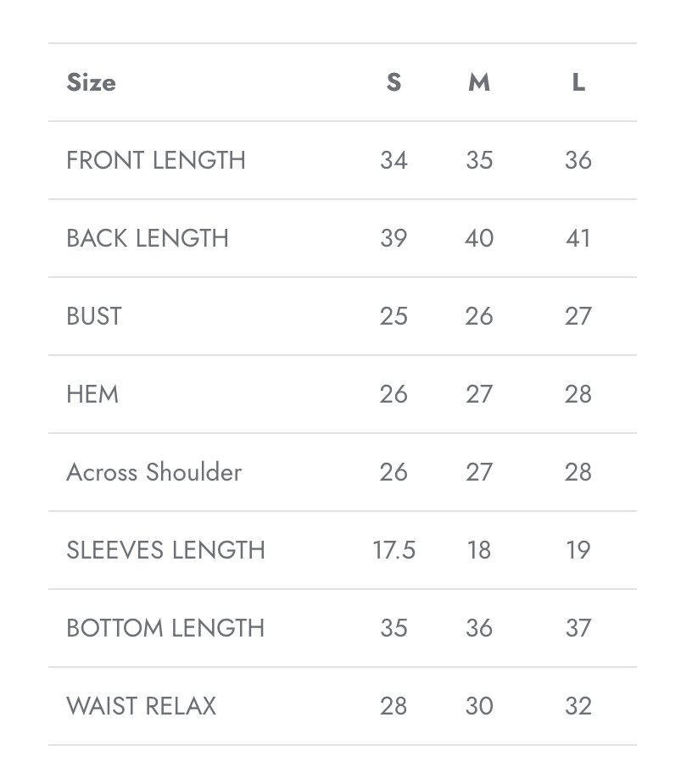Click the Waist Relax medium value 30
This screenshot has height=784, width=681.
479,707
